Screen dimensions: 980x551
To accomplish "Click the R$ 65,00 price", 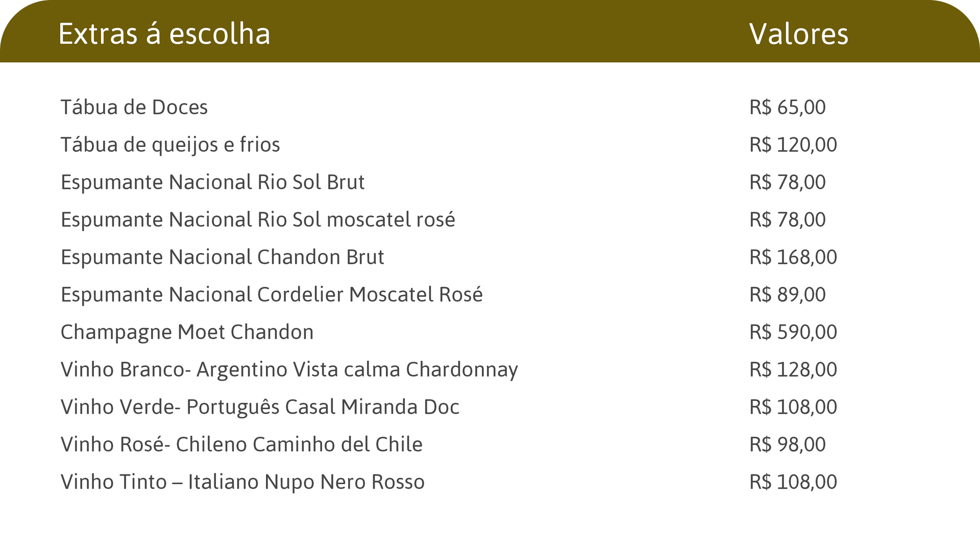I will pyautogui.click(x=788, y=107).
